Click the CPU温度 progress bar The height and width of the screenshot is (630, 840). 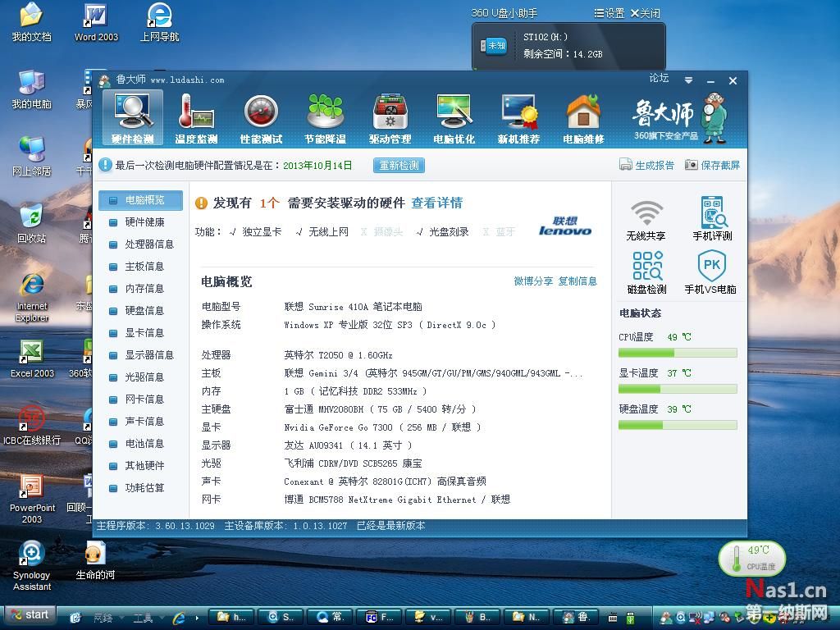[x=678, y=353]
